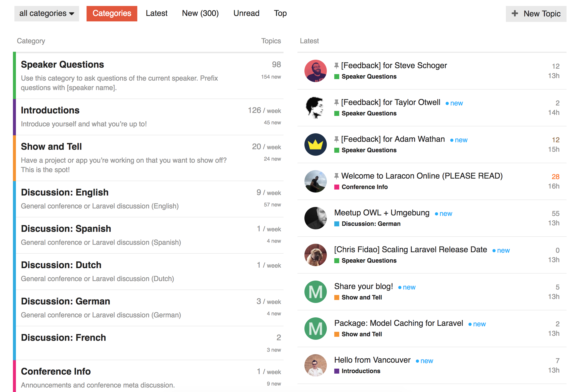This screenshot has height=392, width=578.
Task: Open topic [Feedback] for Adam Wathan
Action: coord(393,139)
